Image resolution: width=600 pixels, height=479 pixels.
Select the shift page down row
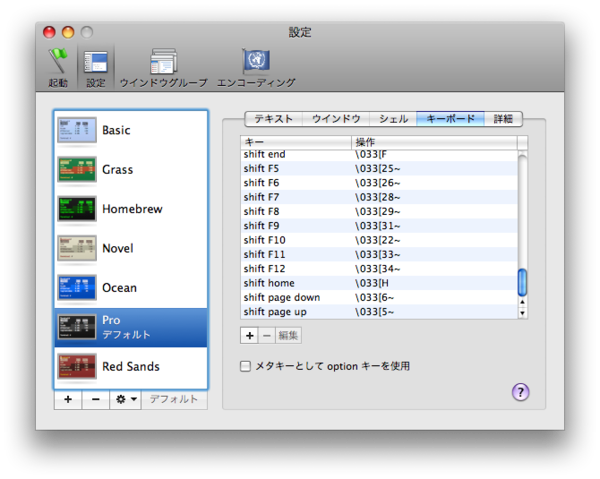click(x=379, y=298)
